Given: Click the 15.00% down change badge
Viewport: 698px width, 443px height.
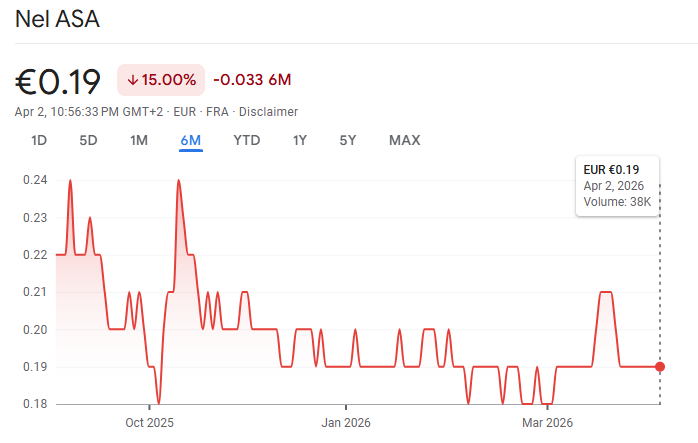Looking at the screenshot, I should coord(161,80).
